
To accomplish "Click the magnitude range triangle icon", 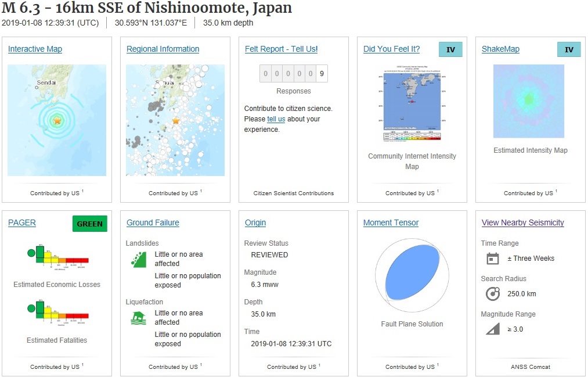I will point(492,329).
